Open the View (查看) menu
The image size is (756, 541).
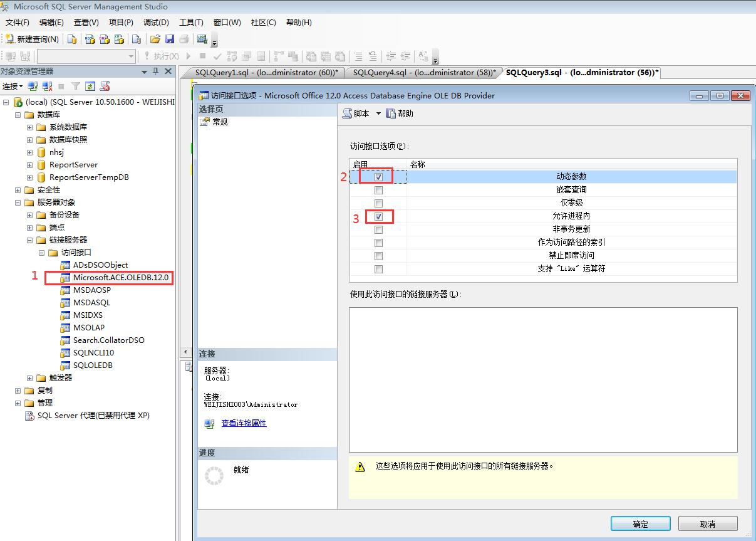[86, 23]
